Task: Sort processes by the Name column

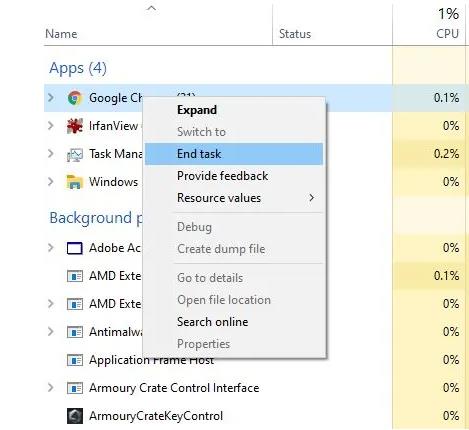Action: click(61, 34)
